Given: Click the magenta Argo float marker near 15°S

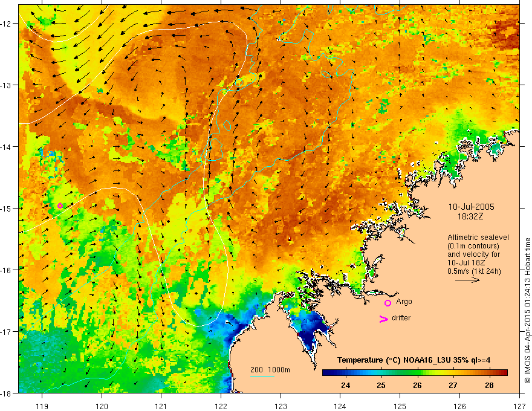Looking at the screenshot, I should (60, 205).
